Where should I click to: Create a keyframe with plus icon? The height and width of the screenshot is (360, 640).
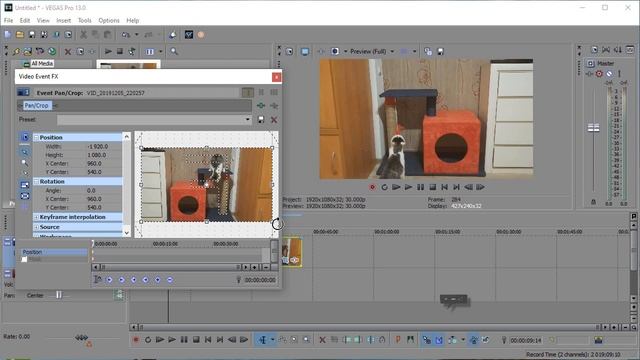pos(158,280)
